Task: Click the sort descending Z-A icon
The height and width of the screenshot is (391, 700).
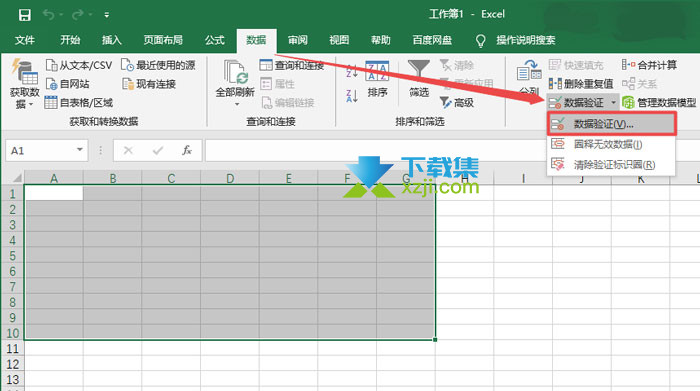Action: pyautogui.click(x=352, y=96)
